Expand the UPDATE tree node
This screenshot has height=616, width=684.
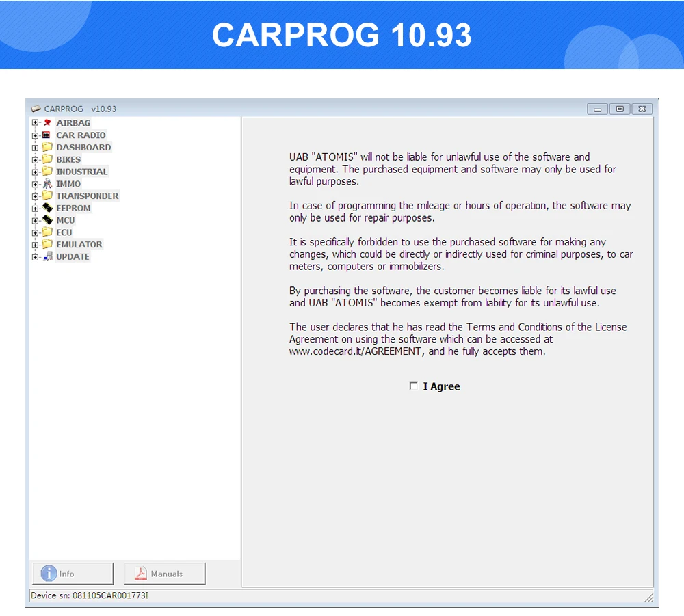point(35,257)
